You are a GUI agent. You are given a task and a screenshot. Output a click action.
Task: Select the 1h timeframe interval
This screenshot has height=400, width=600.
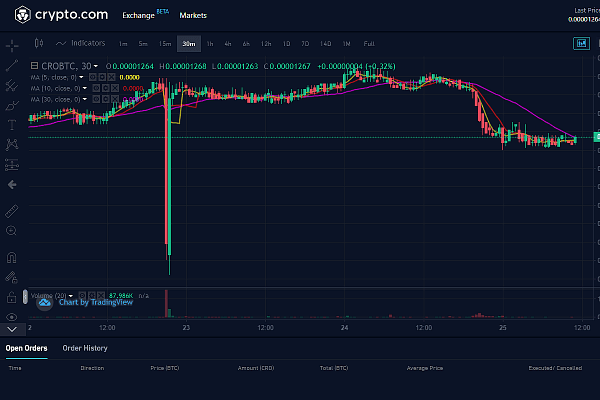tap(210, 44)
